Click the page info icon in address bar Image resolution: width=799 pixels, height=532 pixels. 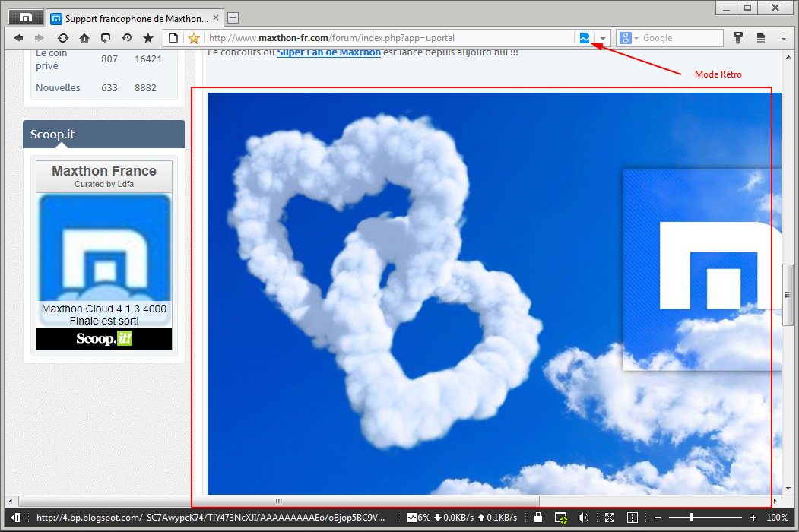click(174, 38)
